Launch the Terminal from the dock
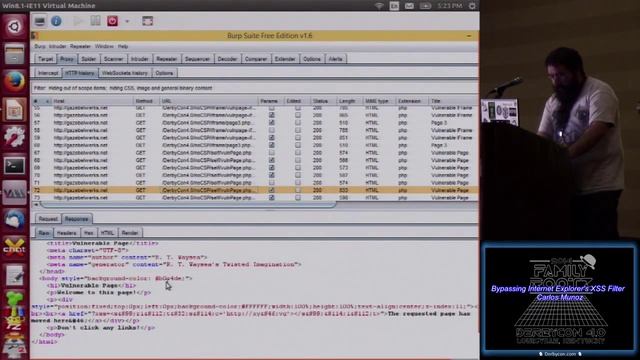Image resolution: width=640 pixels, height=360 pixels. pos(14,165)
